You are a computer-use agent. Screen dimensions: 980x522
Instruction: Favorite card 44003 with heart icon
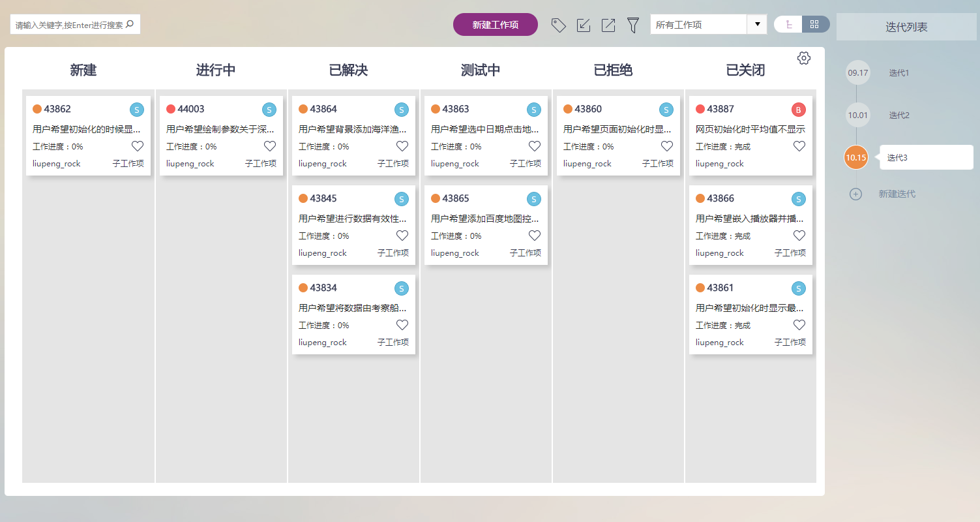click(270, 146)
